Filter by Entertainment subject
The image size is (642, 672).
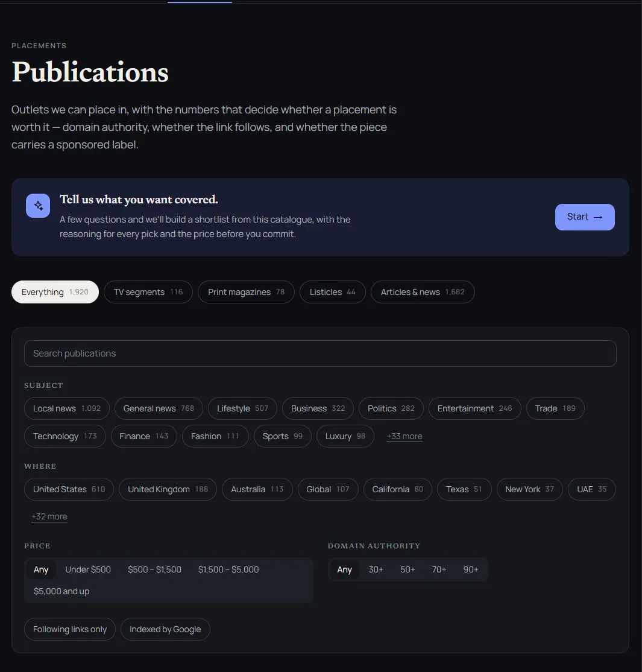coord(474,408)
